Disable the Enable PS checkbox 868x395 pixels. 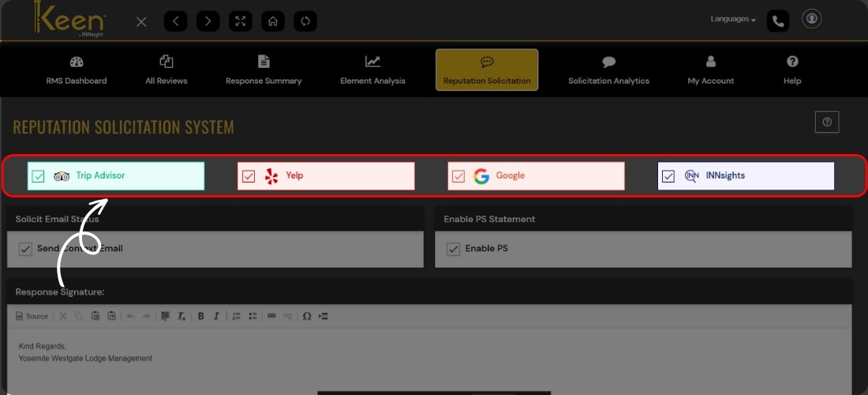[453, 249]
